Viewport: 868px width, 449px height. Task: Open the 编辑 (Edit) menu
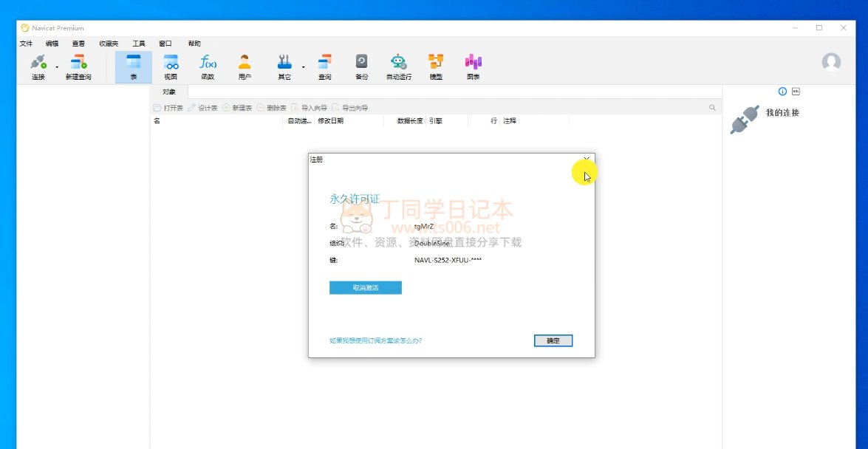click(x=52, y=44)
